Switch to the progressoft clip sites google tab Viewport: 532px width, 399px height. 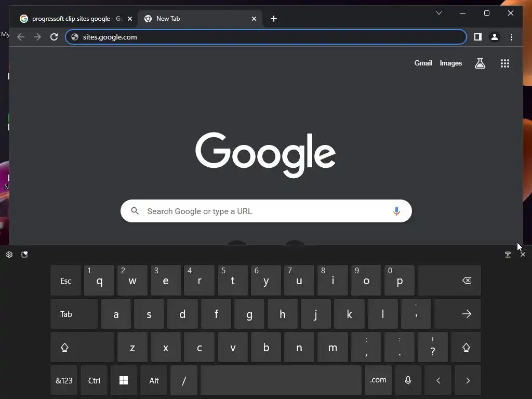[x=76, y=19]
